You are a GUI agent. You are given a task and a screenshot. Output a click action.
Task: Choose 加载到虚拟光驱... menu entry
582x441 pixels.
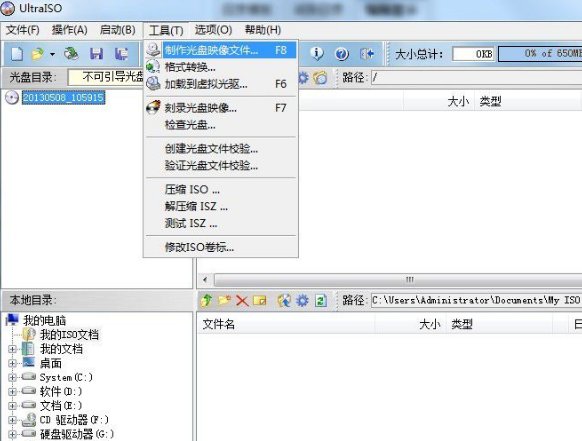[x=220, y=84]
